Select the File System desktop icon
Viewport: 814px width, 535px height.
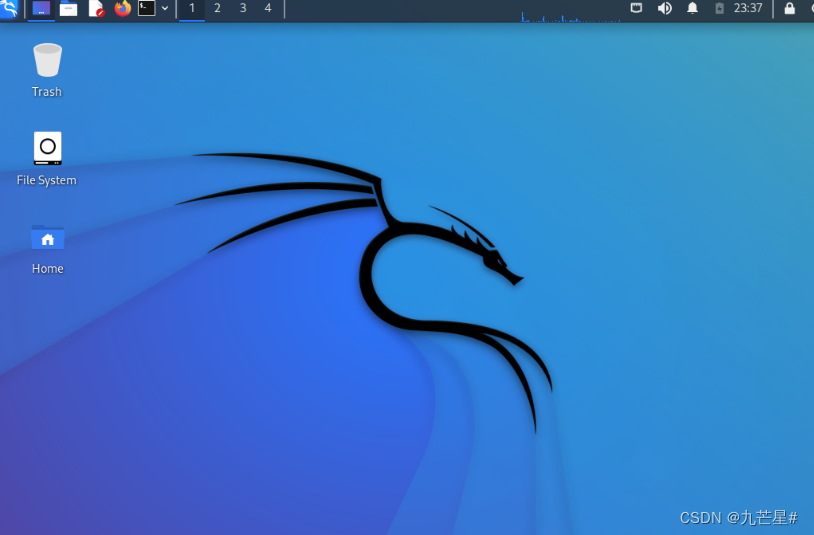pyautogui.click(x=47, y=159)
